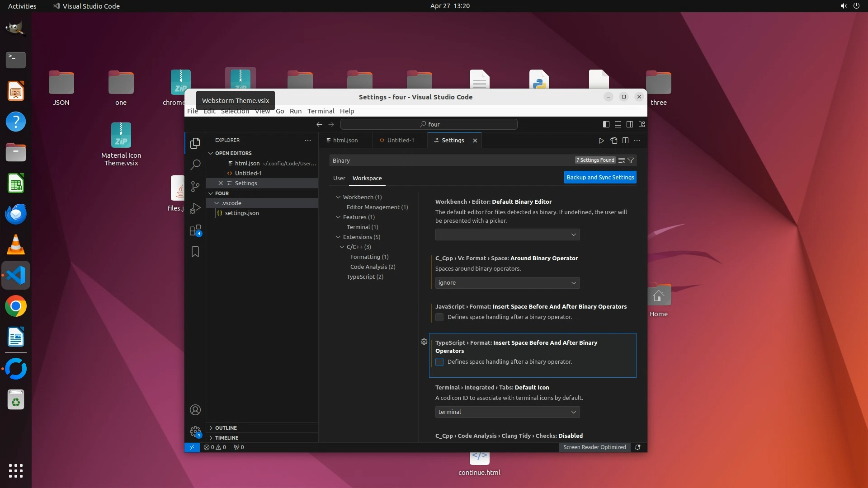Open Around Binary Operator 'ignore' dropdown
This screenshot has height=488, width=868.
[x=507, y=283]
